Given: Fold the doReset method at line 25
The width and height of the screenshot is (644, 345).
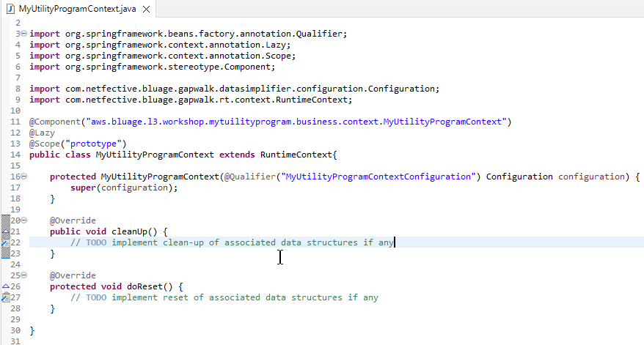Looking at the screenshot, I should pyautogui.click(x=24, y=275).
